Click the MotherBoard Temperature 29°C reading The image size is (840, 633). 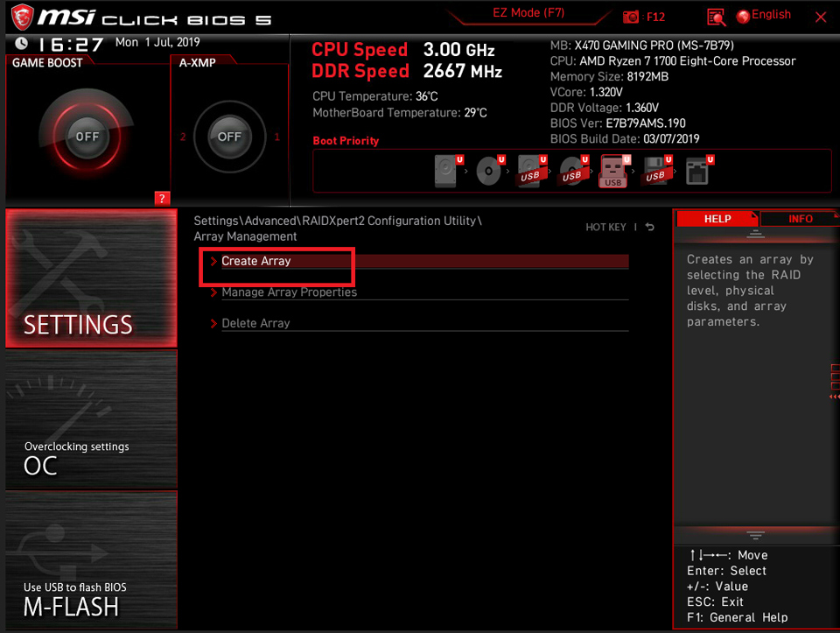tap(400, 113)
